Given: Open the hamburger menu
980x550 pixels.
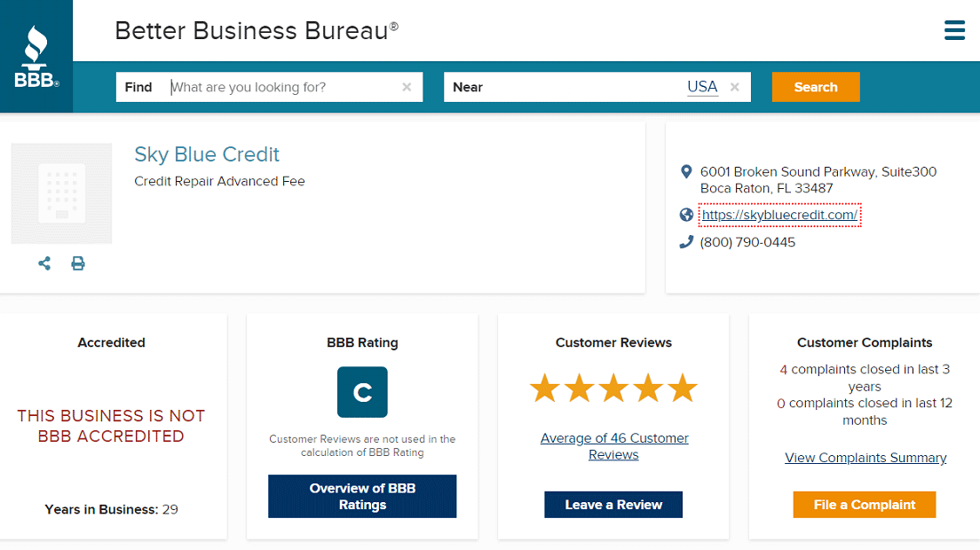Looking at the screenshot, I should tap(954, 30).
